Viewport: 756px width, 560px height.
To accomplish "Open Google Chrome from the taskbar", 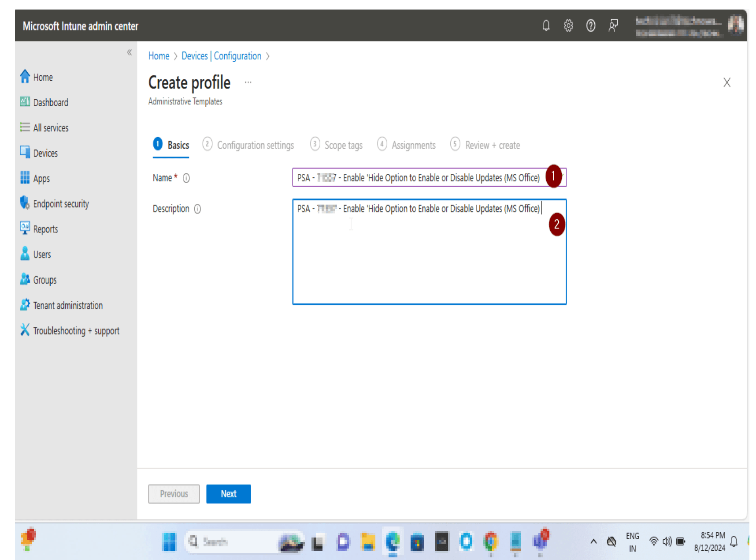I will click(x=490, y=542).
